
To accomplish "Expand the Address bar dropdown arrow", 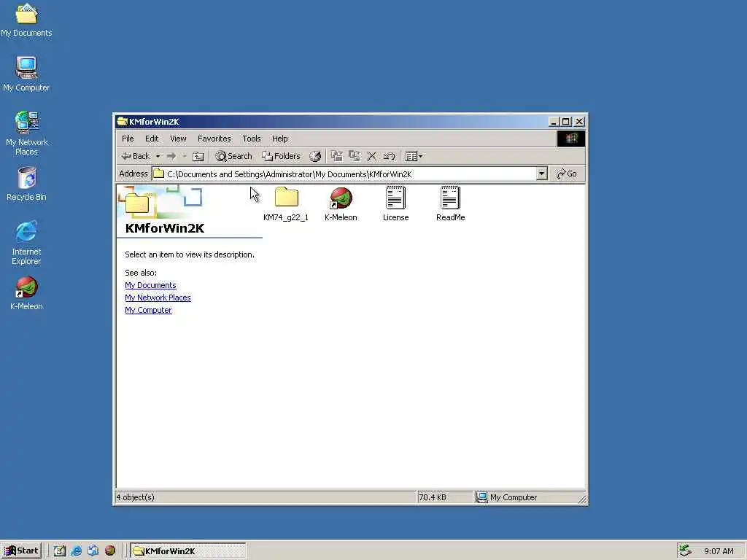I will coord(542,174).
